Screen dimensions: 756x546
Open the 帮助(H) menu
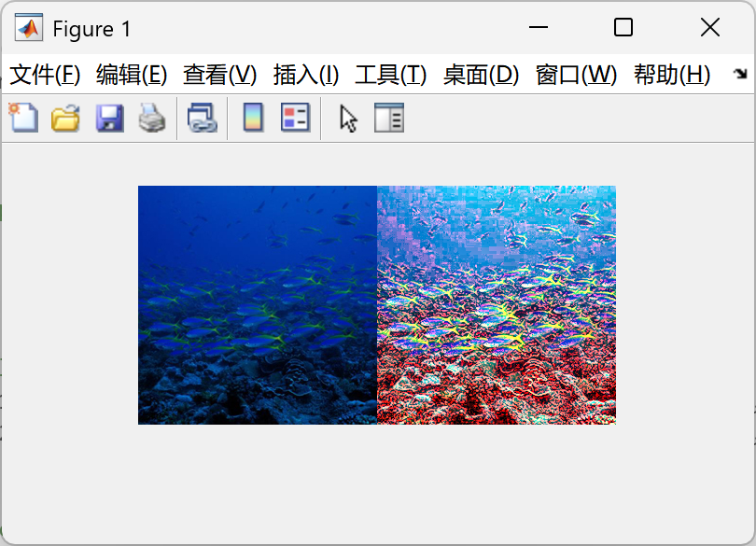pyautogui.click(x=672, y=75)
